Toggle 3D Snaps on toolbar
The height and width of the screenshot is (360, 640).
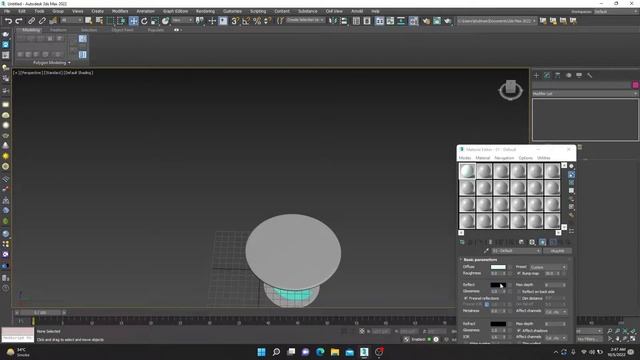click(x=235, y=21)
